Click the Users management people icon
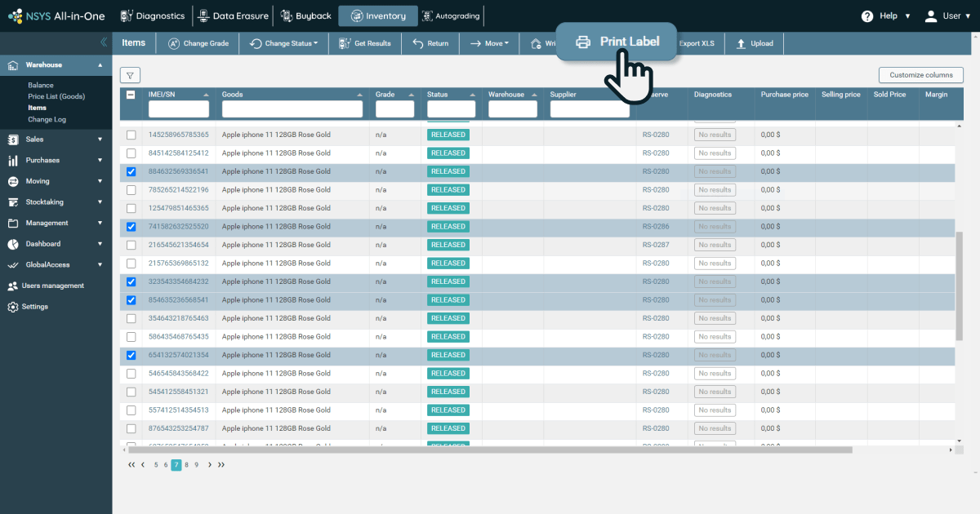980x514 pixels. (13, 286)
